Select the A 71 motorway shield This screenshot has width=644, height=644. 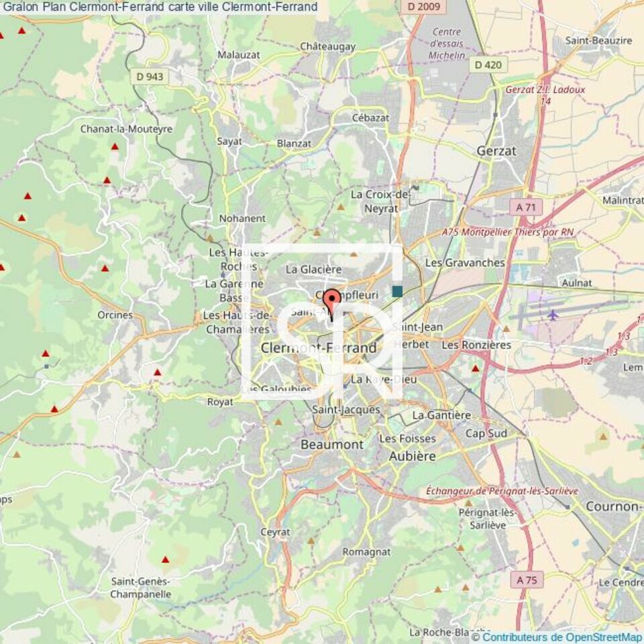pyautogui.click(x=525, y=208)
